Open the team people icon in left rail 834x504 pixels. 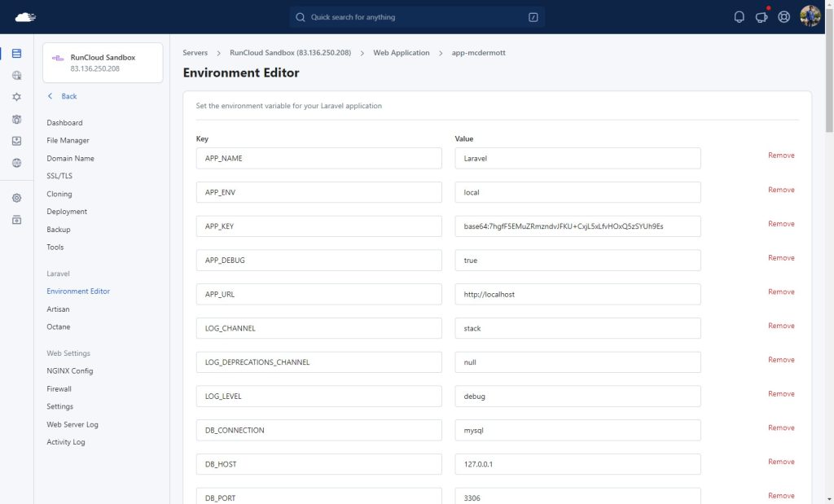(16, 119)
